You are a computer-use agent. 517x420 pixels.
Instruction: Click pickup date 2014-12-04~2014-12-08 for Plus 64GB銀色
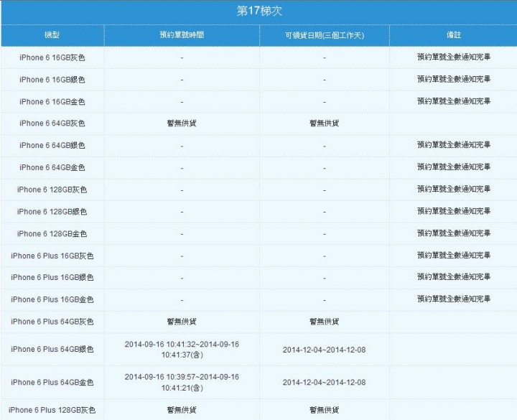click(x=325, y=350)
